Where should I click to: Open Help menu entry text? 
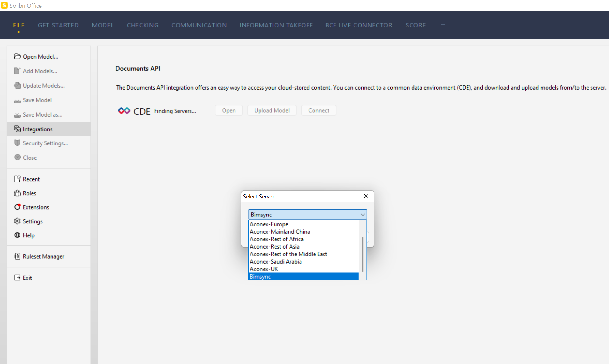pos(28,235)
